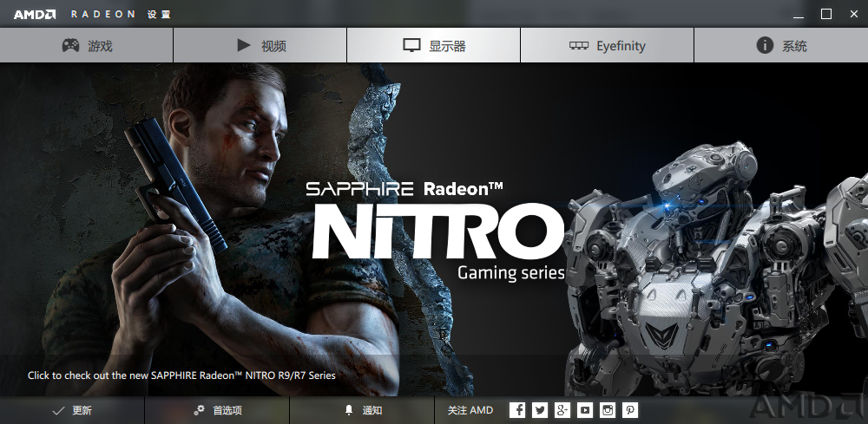The width and height of the screenshot is (868, 424).
Task: Open 通知 (Notifications)
Action: coord(362,410)
